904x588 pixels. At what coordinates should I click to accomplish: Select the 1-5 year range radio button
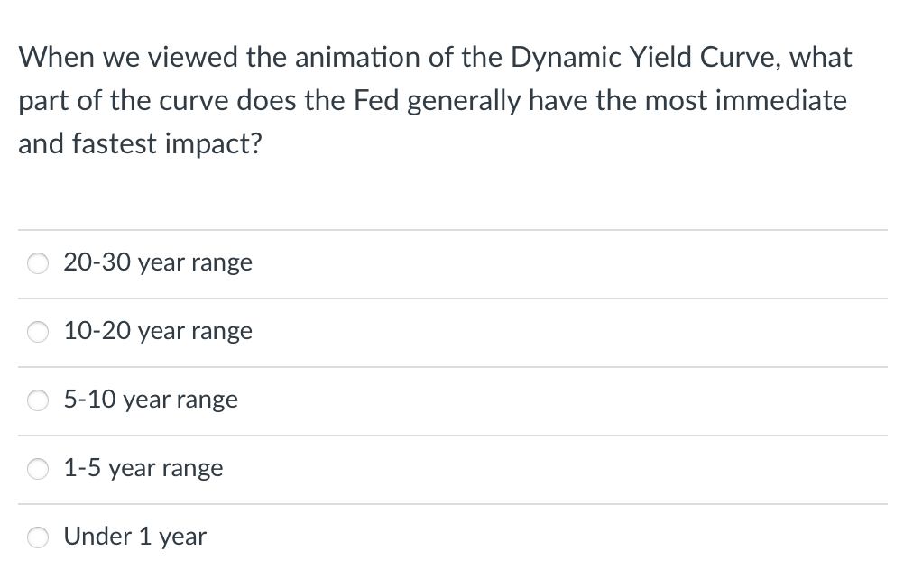37,468
